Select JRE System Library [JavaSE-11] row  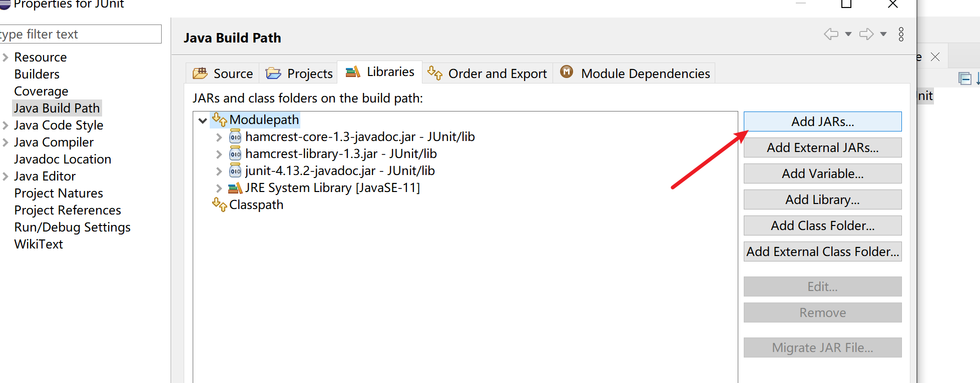point(332,187)
